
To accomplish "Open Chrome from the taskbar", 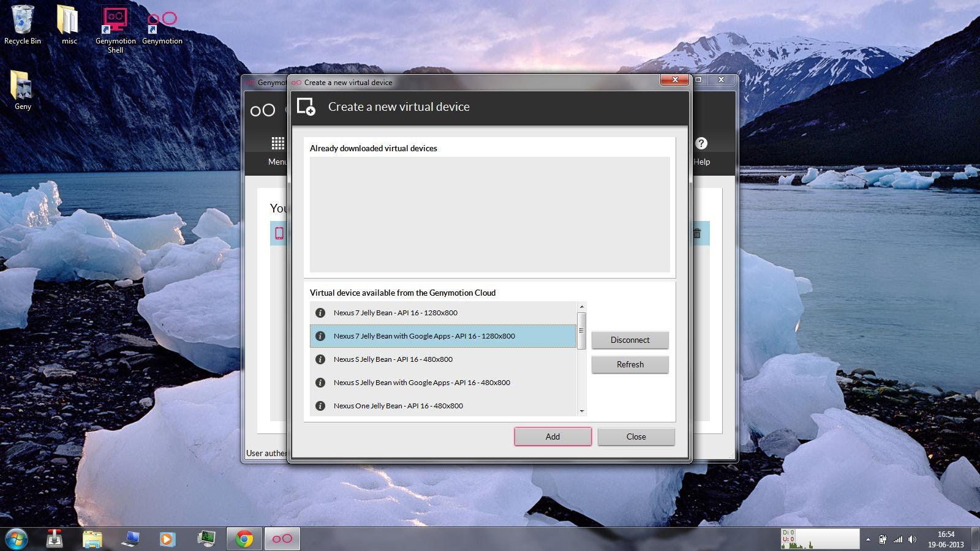I will [244, 539].
